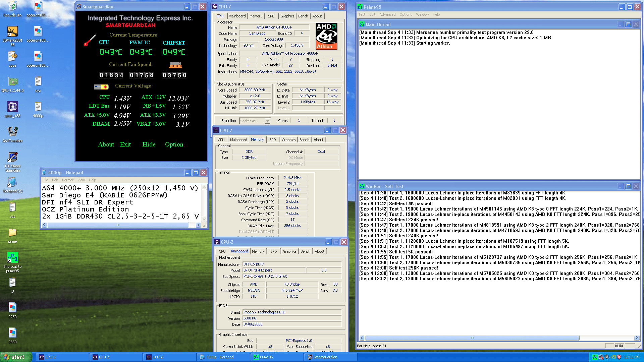
Task: Select the prime folder icon
Action: click(12, 235)
